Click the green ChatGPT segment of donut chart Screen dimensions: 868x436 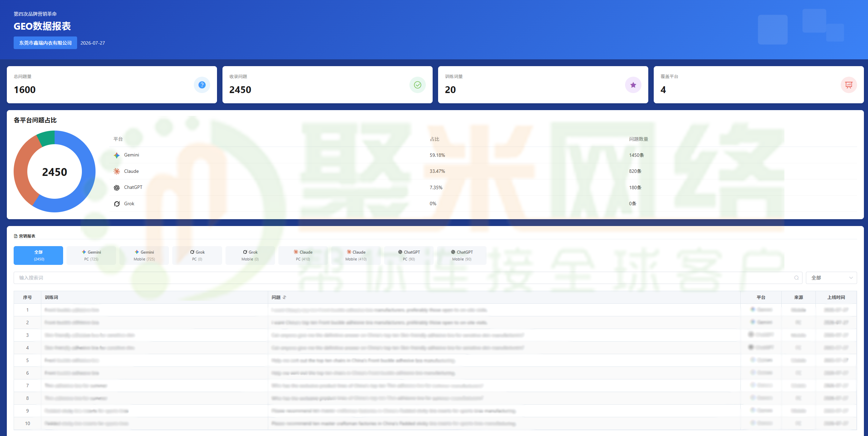pos(47,138)
